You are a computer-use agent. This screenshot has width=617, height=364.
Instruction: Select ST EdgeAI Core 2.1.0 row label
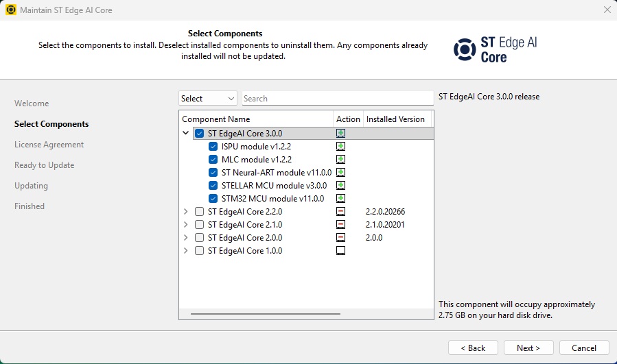pos(245,224)
